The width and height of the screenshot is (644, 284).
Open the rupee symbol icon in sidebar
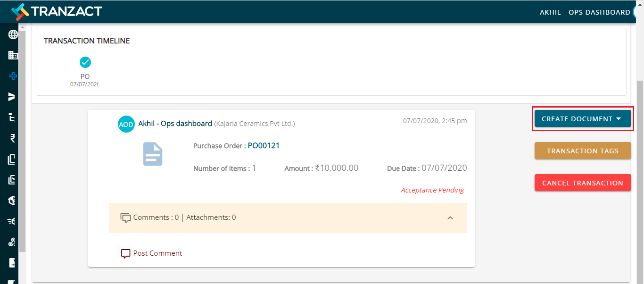click(13, 138)
